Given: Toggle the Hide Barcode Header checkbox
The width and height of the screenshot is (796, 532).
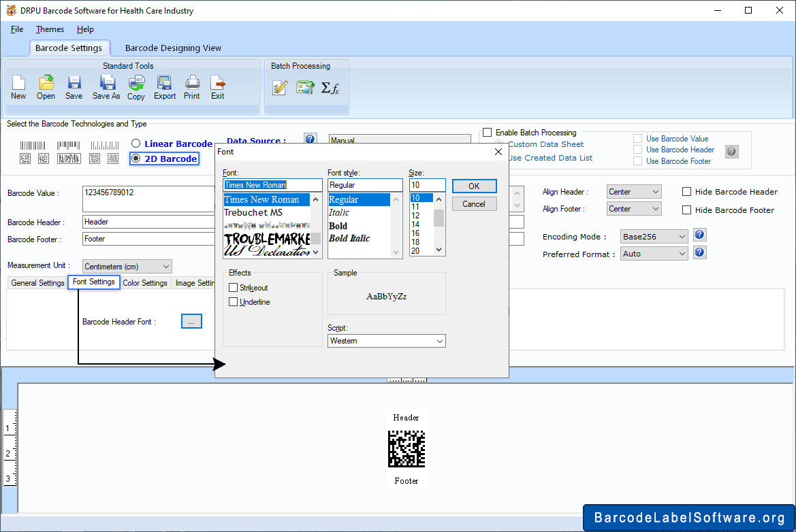Looking at the screenshot, I should tap(686, 192).
